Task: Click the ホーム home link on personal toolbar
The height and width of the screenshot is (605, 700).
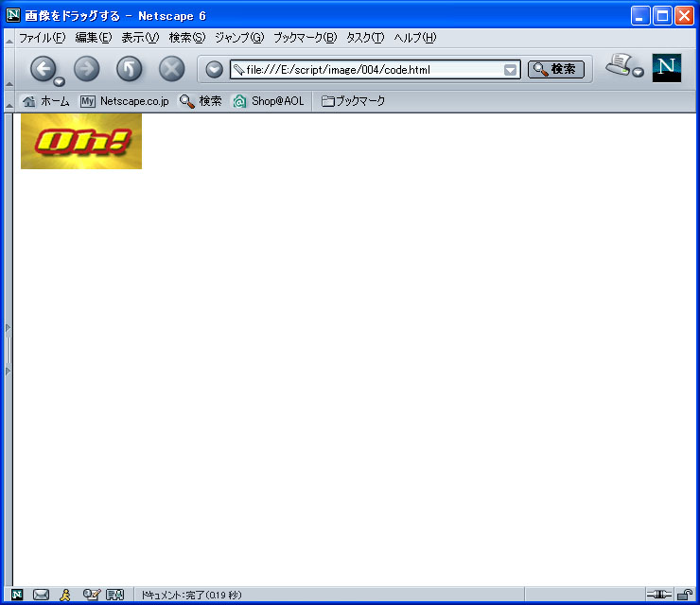Action: point(46,101)
